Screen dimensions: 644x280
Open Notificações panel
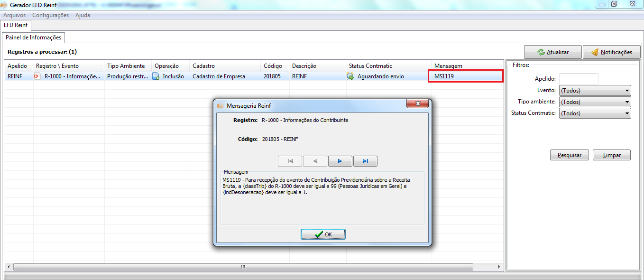coord(611,52)
